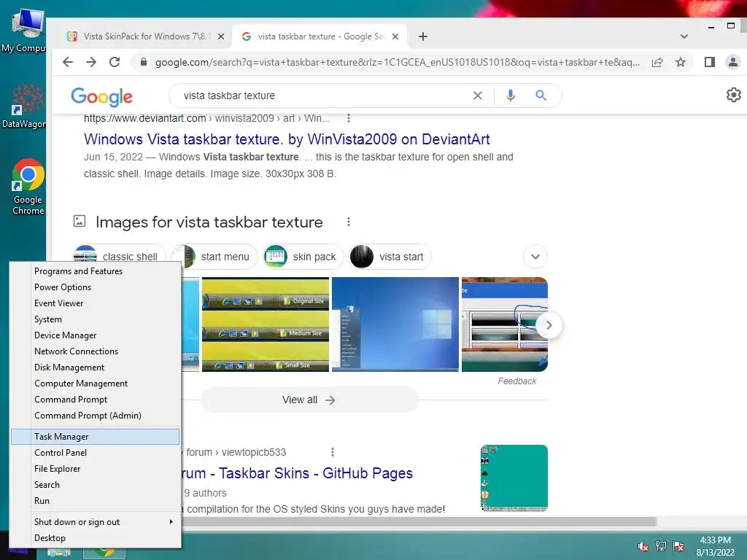
Task: Open Event Viewer
Action: click(x=96, y=303)
